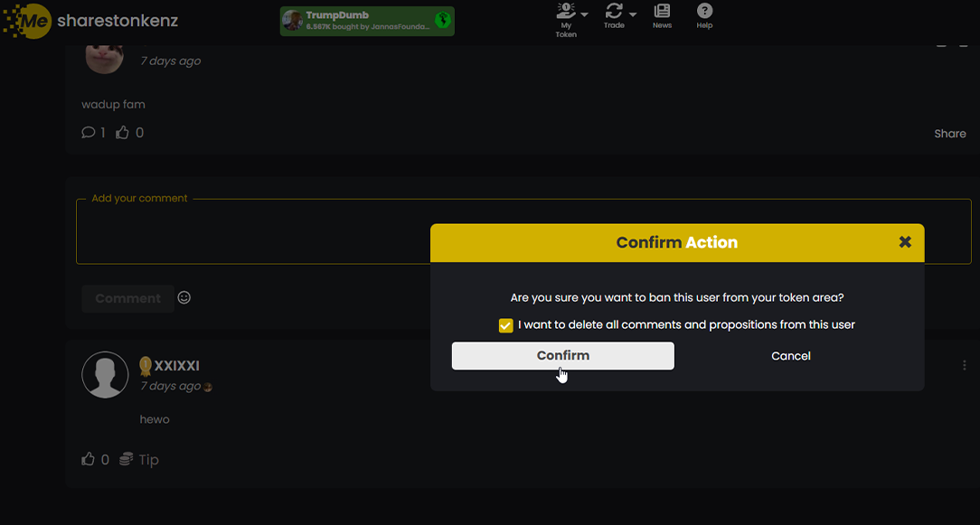Viewport: 980px width, 525px height.
Task: Click the Trade arrows icon
Action: 614,11
